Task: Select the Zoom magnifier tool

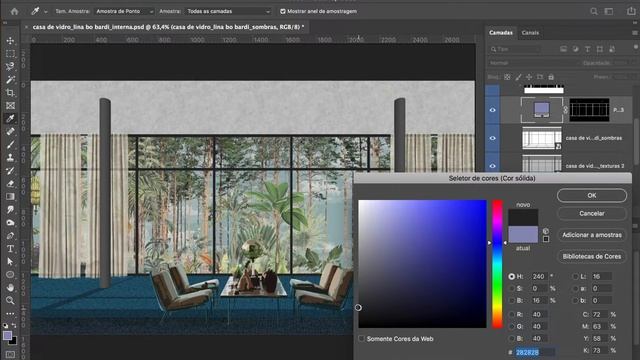Action: 10,300
